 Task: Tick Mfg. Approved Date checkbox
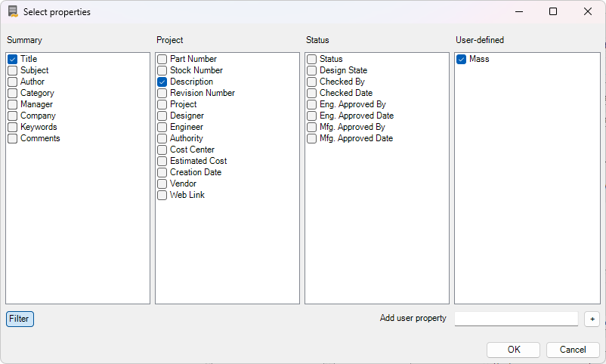311,138
